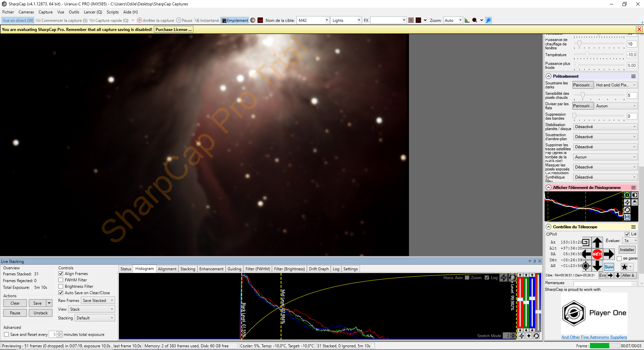The height and width of the screenshot is (350, 644).
Task: Click the planet sphere icon beside Empilement
Action: pos(253,21)
